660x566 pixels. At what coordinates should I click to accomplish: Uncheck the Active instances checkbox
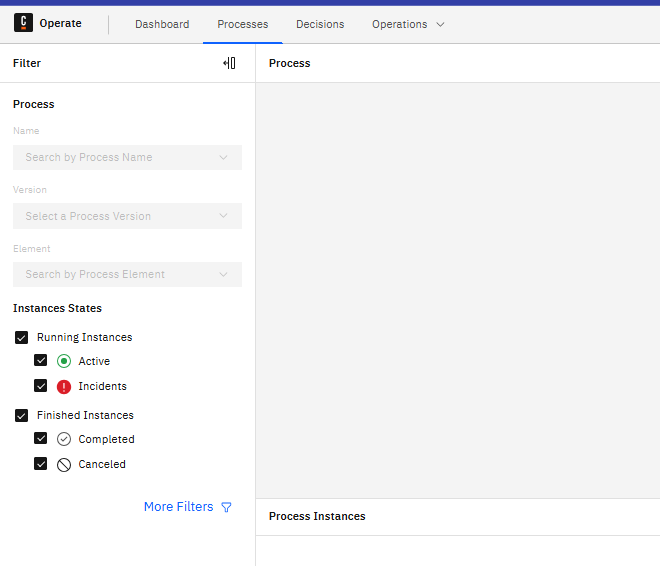click(x=40, y=360)
